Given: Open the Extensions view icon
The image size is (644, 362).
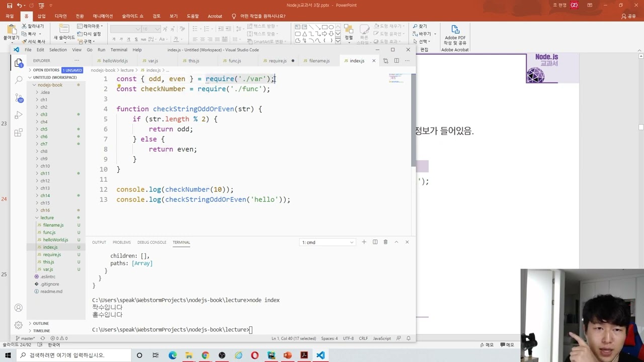Looking at the screenshot, I should click(x=19, y=133).
